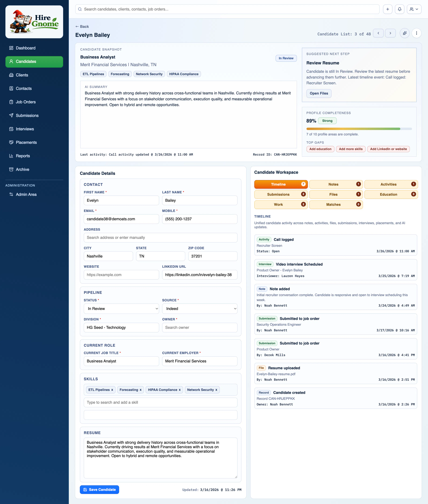
Task: Go to previous candidate in list
Action: coord(378,33)
